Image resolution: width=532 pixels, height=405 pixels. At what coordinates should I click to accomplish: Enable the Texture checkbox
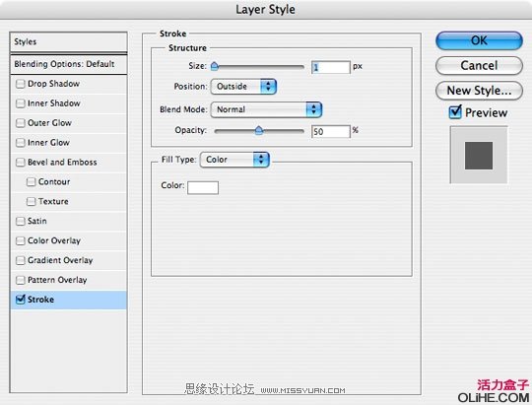31,202
